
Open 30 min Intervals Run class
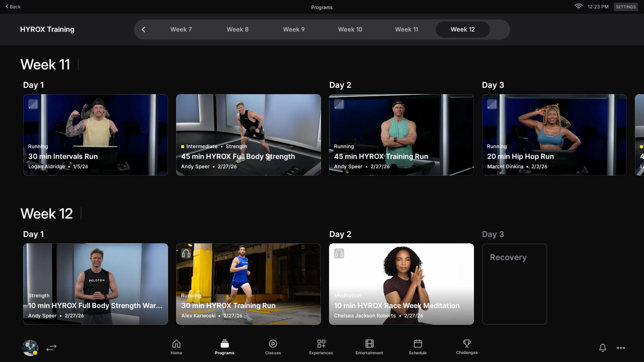tap(95, 135)
